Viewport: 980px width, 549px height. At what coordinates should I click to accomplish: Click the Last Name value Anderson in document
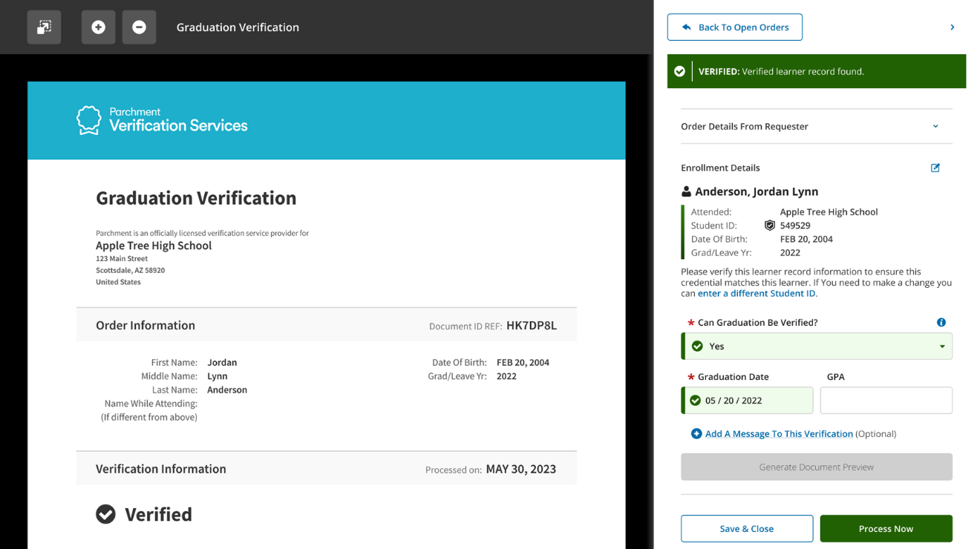pos(227,390)
